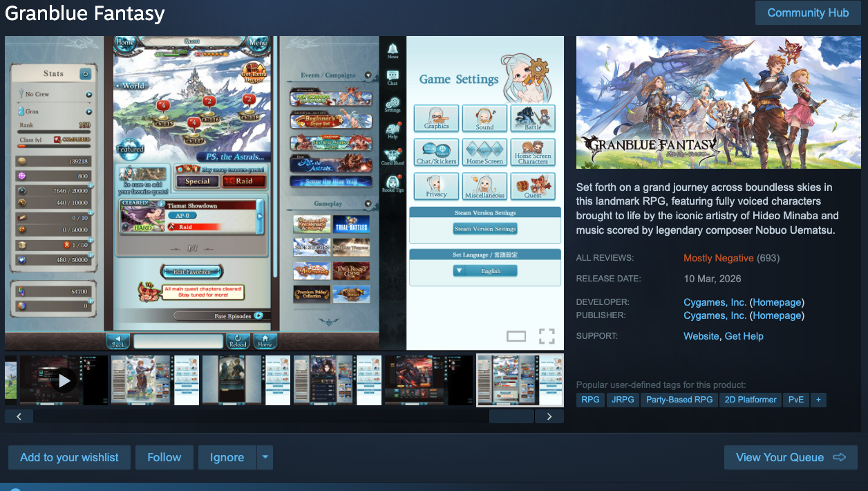Click Get Extra Drops badge in screenshot
Screen dimensions: 868x491
(253, 71)
